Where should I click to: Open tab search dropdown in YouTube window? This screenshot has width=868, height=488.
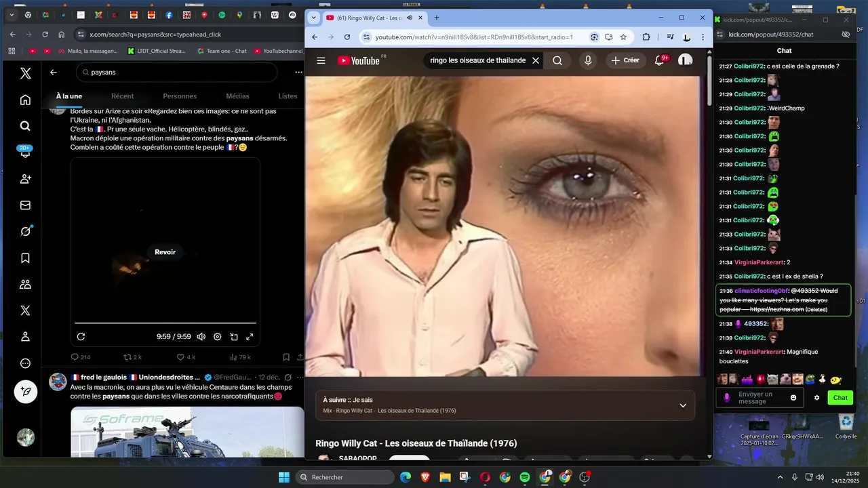[313, 18]
